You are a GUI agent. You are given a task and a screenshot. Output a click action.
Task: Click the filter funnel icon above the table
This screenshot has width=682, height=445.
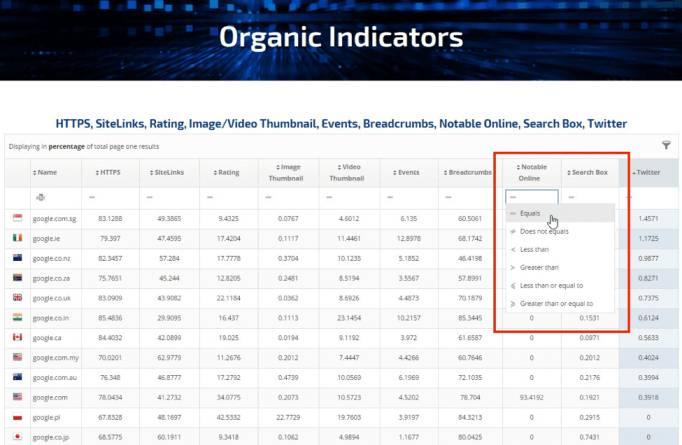click(666, 145)
